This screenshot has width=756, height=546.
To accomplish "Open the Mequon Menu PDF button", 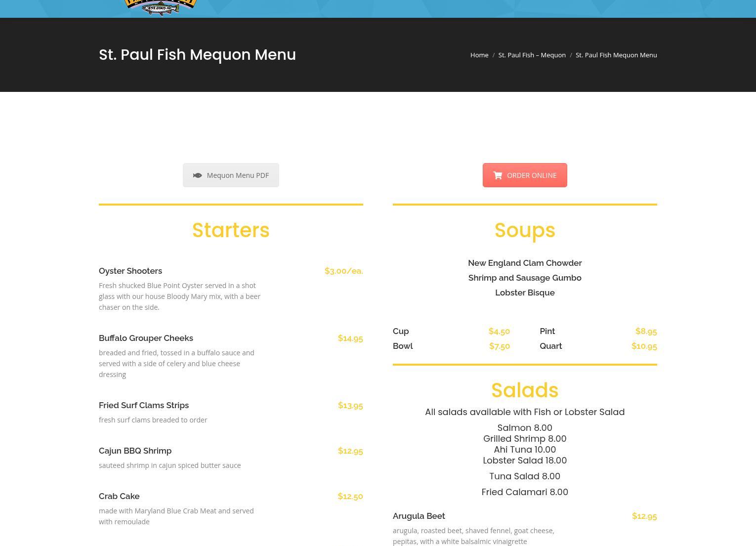I will click(x=231, y=175).
